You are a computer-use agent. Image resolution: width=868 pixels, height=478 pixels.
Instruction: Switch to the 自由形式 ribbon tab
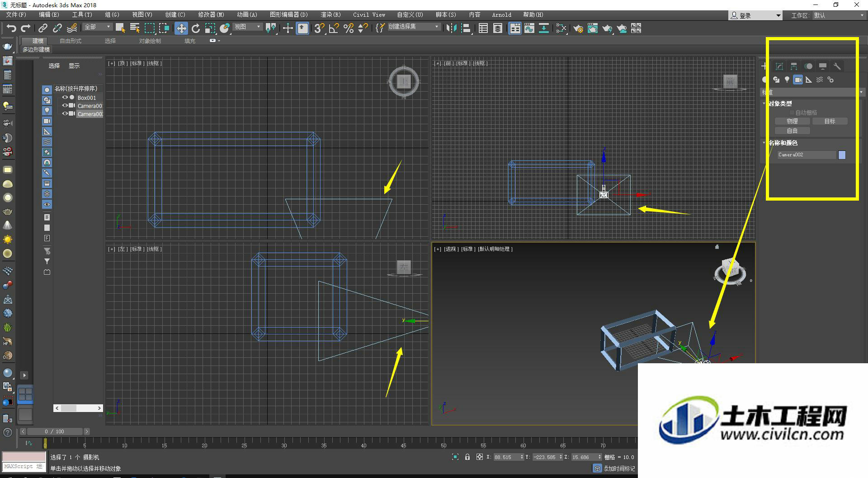click(x=71, y=41)
